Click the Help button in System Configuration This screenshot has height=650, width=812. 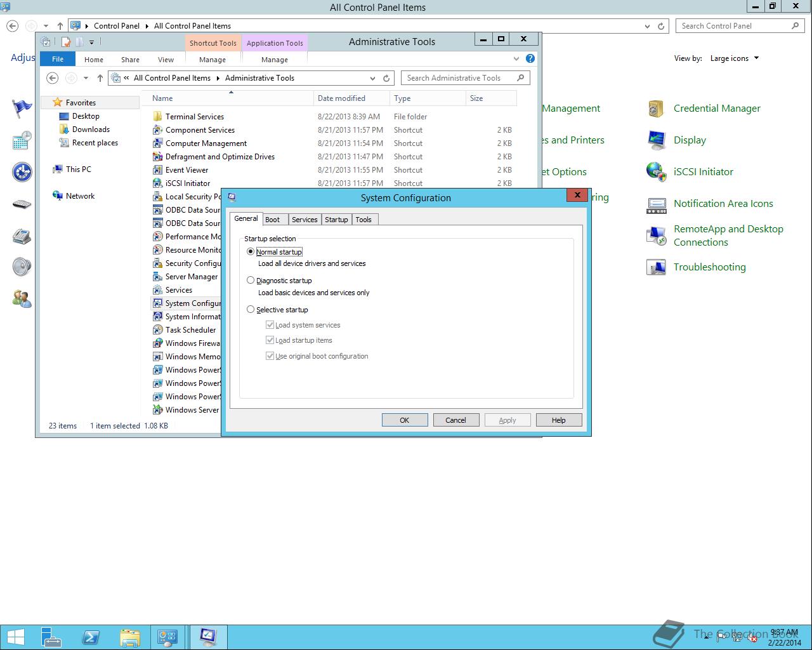[559, 420]
